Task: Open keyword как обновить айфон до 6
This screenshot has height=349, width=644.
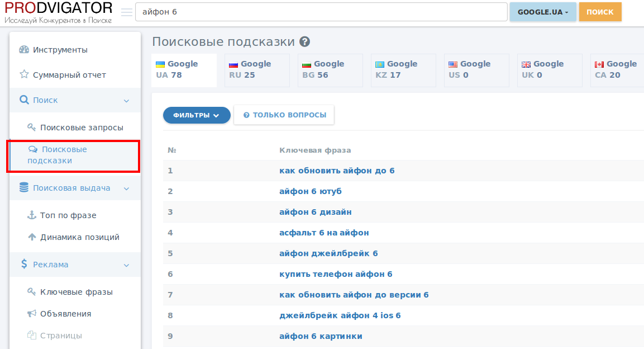Action: pyautogui.click(x=337, y=171)
